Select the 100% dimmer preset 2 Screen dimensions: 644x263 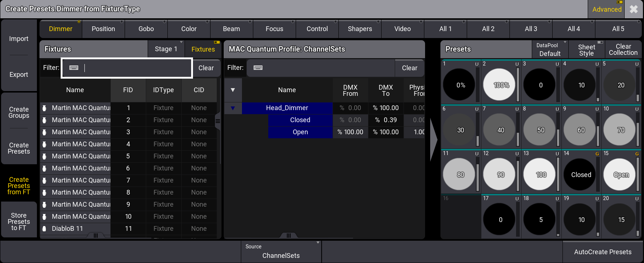click(x=501, y=85)
